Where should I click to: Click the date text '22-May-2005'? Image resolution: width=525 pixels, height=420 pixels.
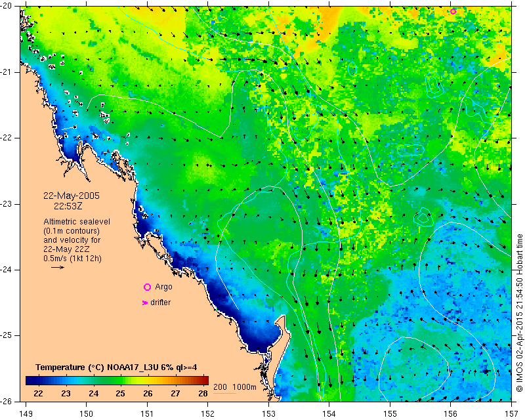point(72,196)
